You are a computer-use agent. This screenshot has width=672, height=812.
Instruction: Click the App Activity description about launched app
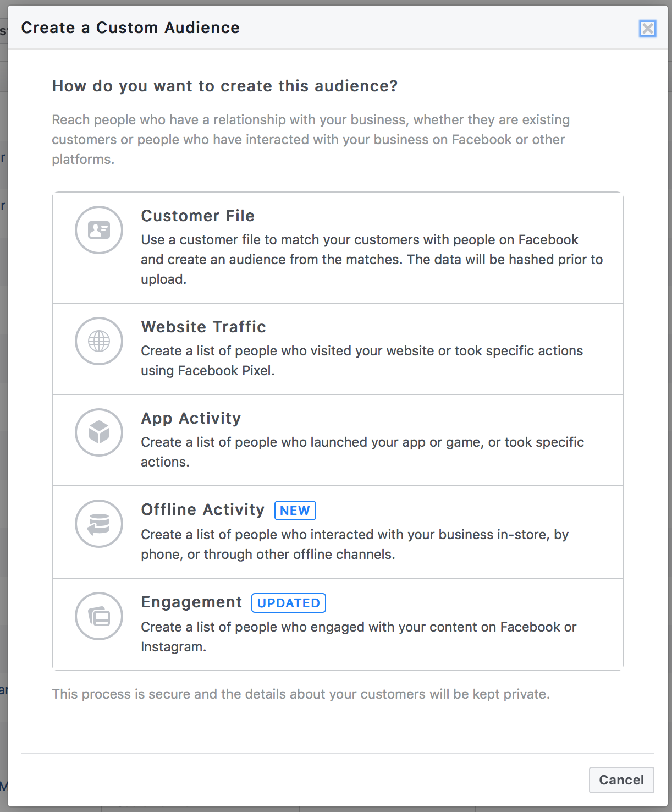coord(362,452)
